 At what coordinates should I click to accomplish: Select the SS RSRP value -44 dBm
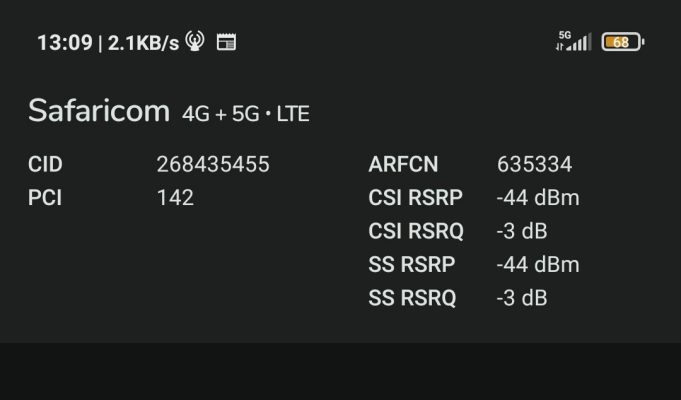pos(538,264)
